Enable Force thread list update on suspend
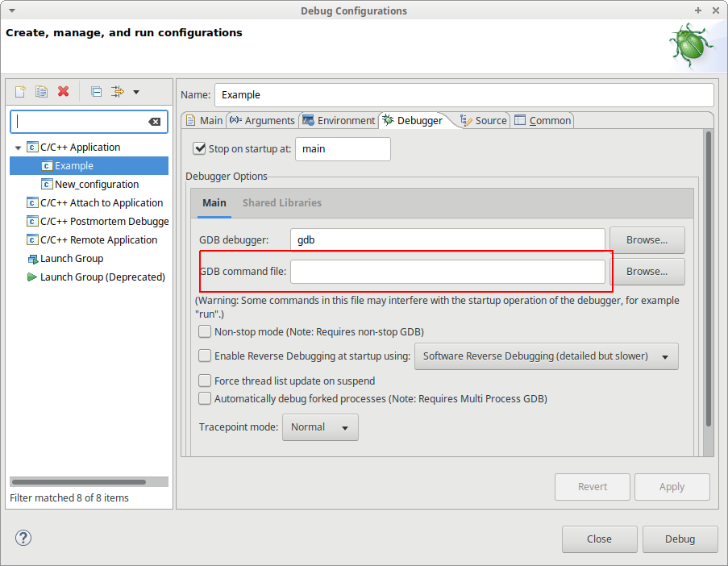Screen dimensions: 728x566 [205, 381]
